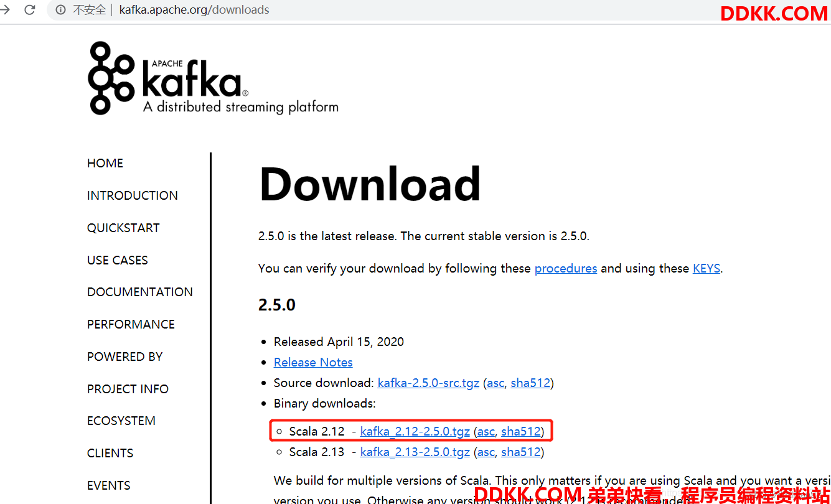Open the HOME navigation item
The height and width of the screenshot is (504, 831).
pyautogui.click(x=105, y=163)
